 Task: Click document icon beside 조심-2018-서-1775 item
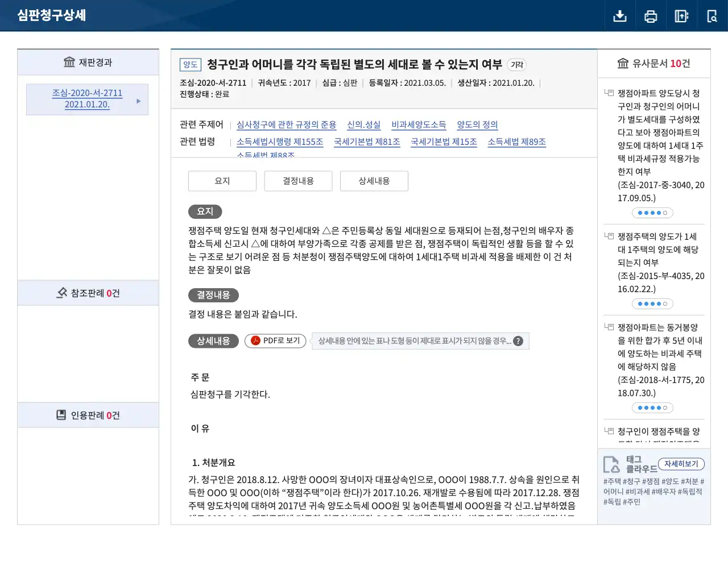(x=609, y=327)
